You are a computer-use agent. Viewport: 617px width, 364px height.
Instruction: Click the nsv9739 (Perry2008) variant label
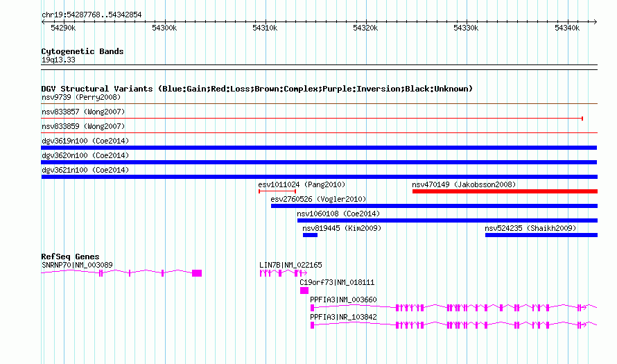coord(81,97)
